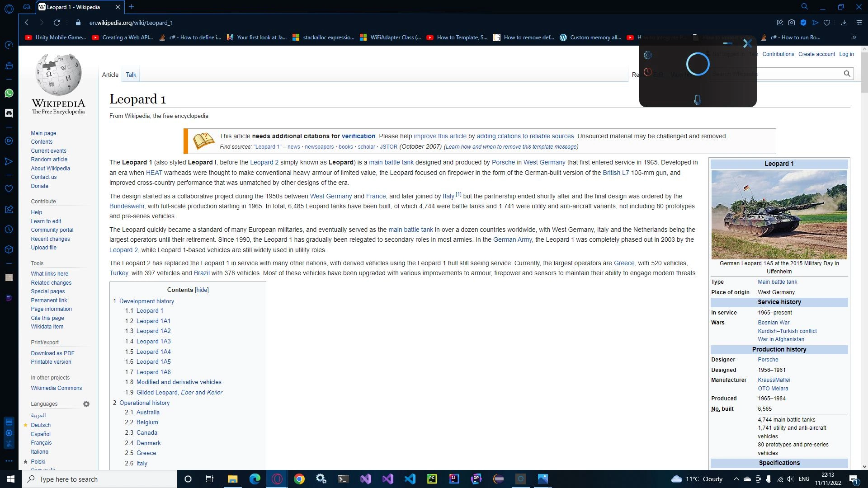The width and height of the screenshot is (868, 488).
Task: Click the Italy contents entry
Action: pyautogui.click(x=142, y=464)
